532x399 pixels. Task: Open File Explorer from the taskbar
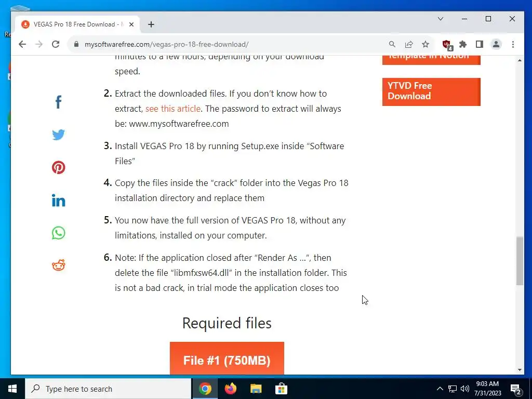click(x=256, y=389)
